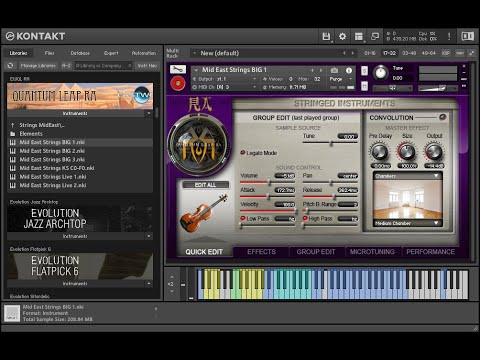Image resolution: width=480 pixels, height=360 pixels.
Task: Toggle Instrument Navigator button
Action: [147, 66]
